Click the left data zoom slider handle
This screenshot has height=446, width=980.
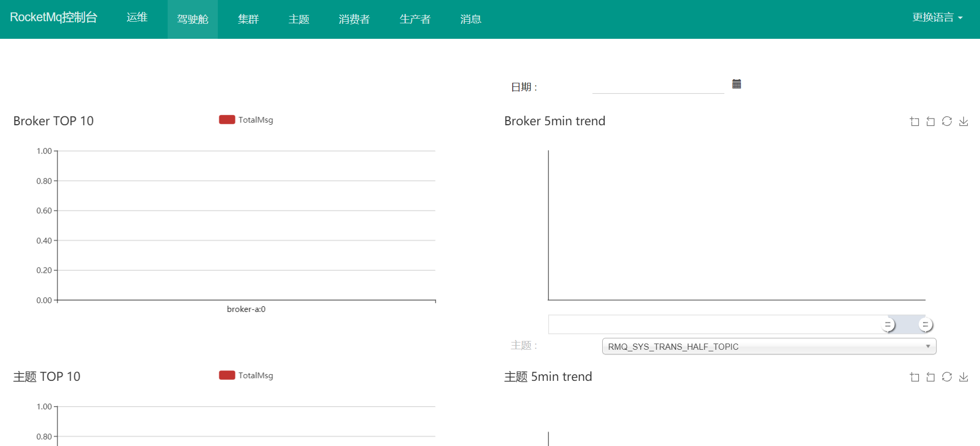(x=888, y=325)
